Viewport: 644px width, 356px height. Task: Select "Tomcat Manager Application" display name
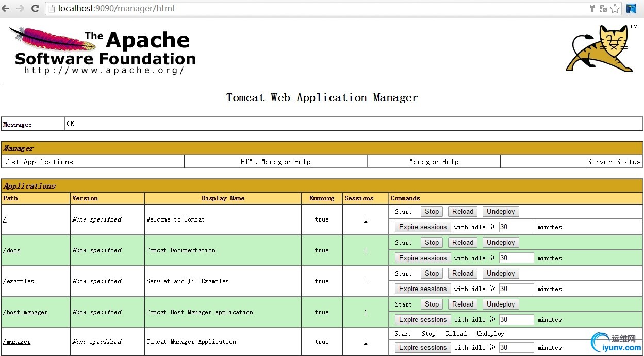pos(191,342)
